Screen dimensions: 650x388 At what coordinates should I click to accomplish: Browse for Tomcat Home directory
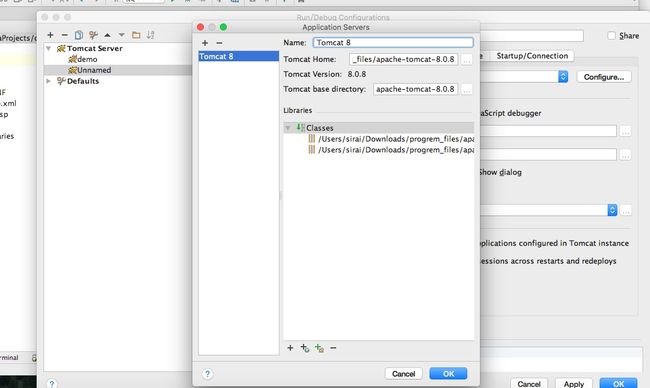(466, 60)
